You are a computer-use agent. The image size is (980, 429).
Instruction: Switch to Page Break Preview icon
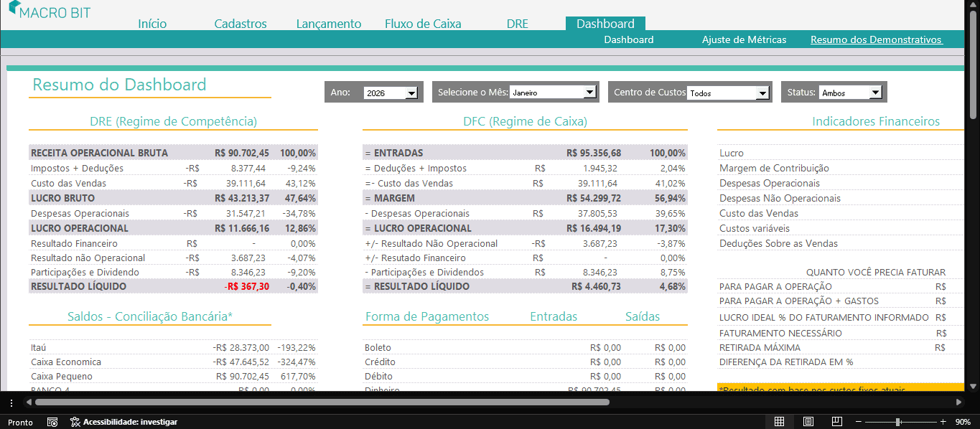[836, 422]
